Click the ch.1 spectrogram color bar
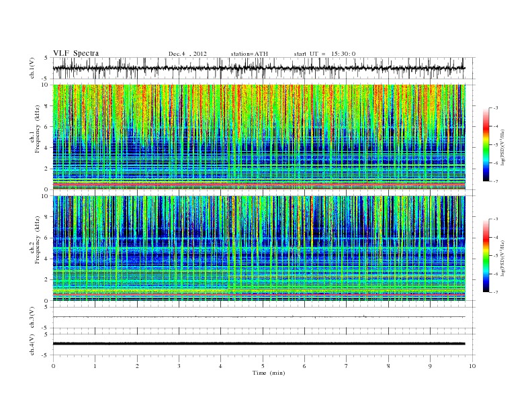This screenshot has height=411, width=532. point(486,145)
